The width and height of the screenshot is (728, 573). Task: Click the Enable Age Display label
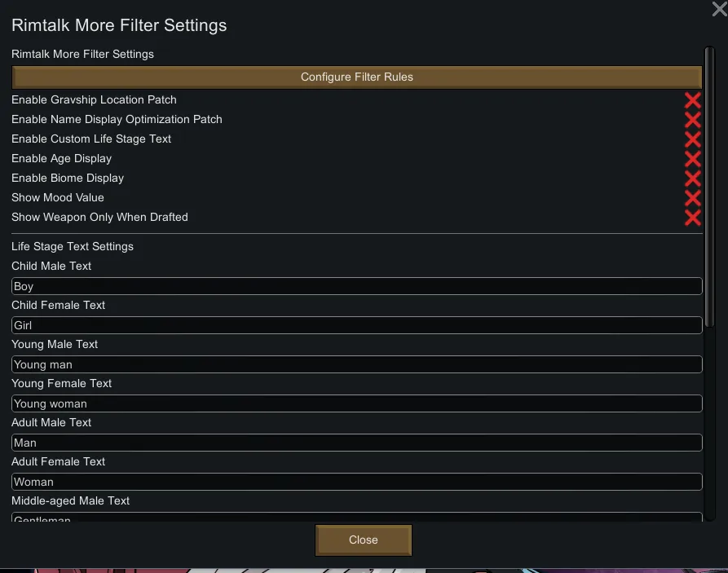(61, 159)
